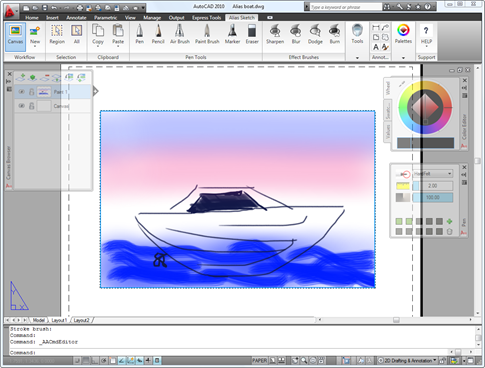Switch to the Layout1 tab
Image resolution: width=485 pixels, height=368 pixels.
pyautogui.click(x=59, y=320)
